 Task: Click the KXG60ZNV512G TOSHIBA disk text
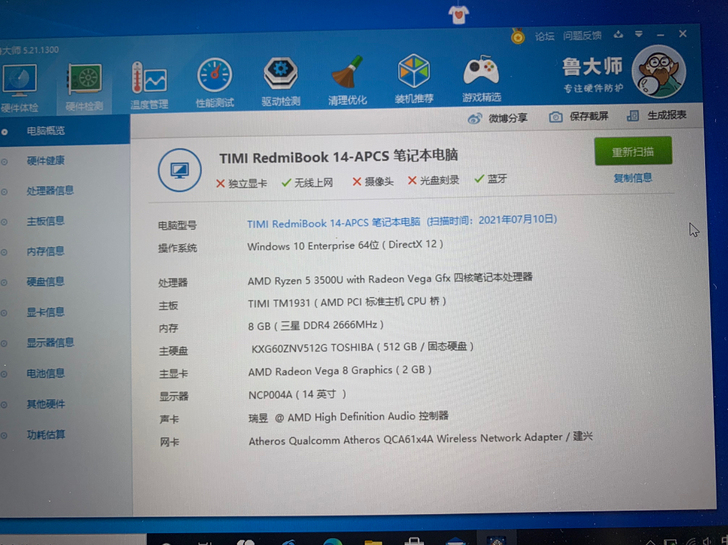pyautogui.click(x=362, y=347)
